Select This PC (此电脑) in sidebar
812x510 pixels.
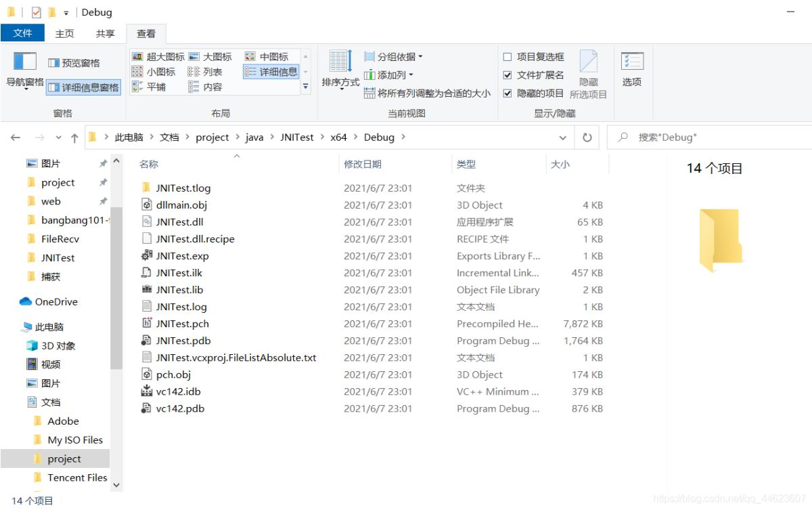pos(42,326)
